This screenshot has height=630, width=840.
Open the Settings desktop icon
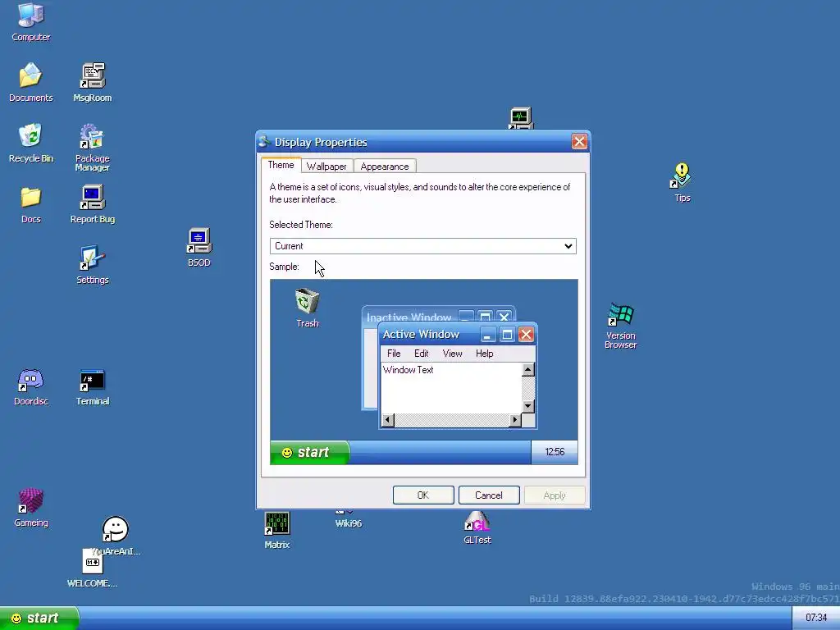coord(92,265)
